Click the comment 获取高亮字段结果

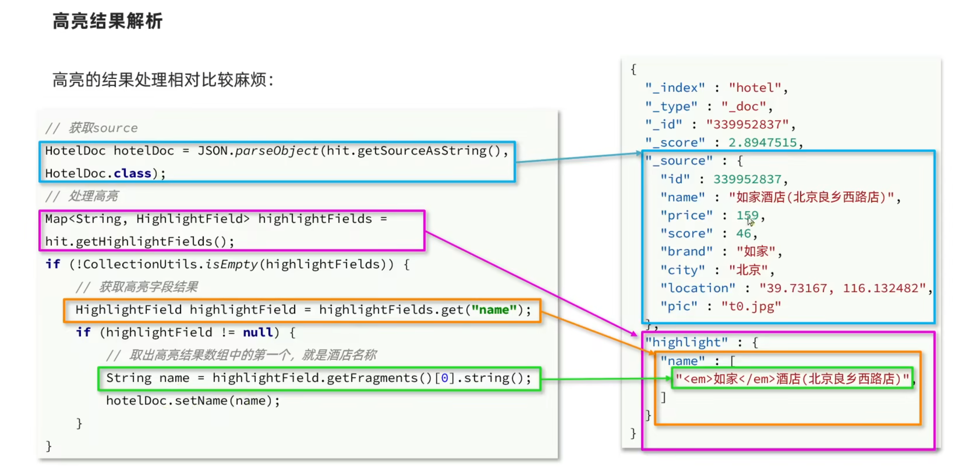pos(137,287)
